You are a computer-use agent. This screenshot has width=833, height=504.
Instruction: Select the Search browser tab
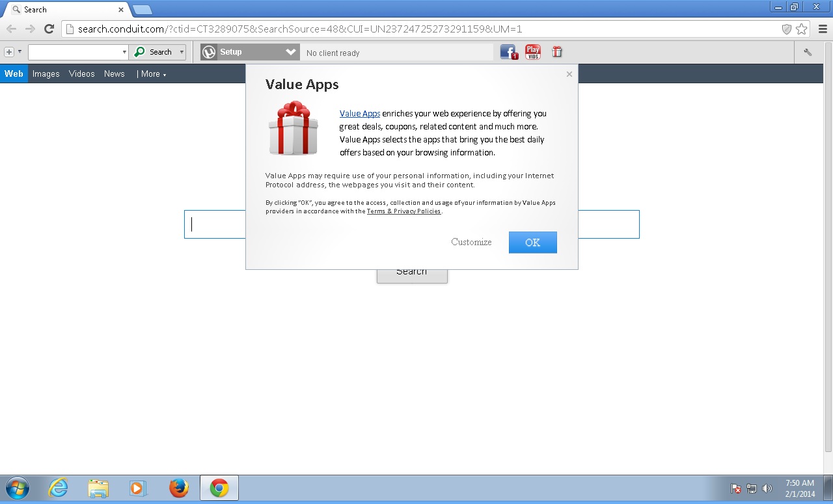pos(66,10)
